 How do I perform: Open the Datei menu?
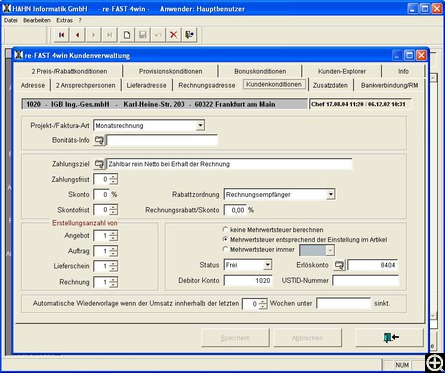tap(11, 20)
